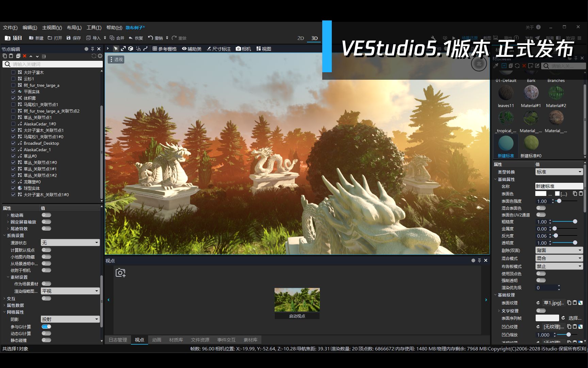Viewport: 588px width, 368px height.
Task: Reload the 表面纹理 surface texture icon
Action: 538,303
